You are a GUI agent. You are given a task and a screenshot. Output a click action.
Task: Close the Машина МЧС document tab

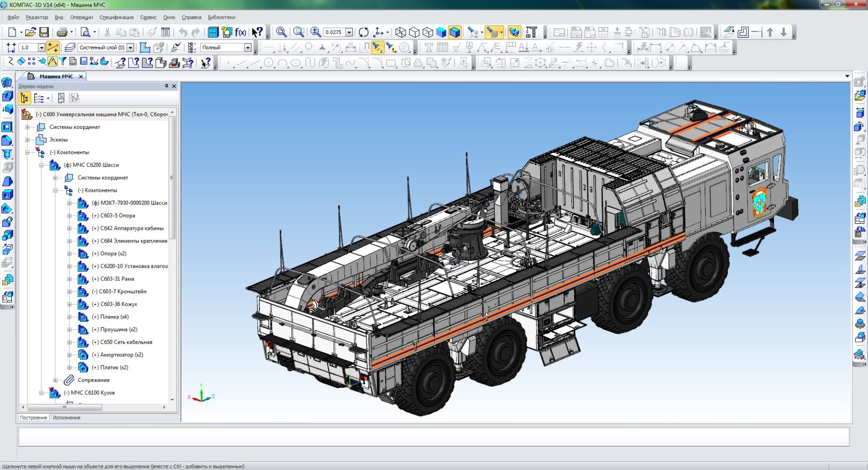pyautogui.click(x=81, y=76)
